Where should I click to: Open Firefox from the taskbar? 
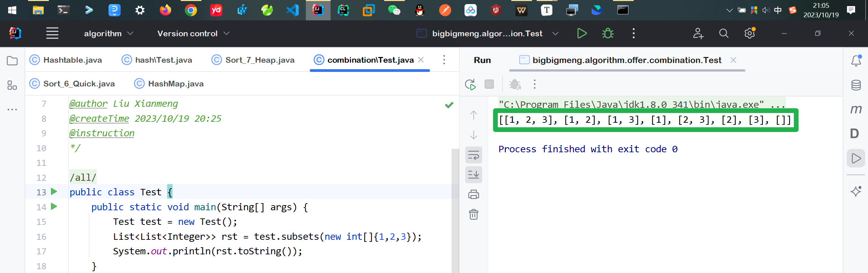click(165, 10)
